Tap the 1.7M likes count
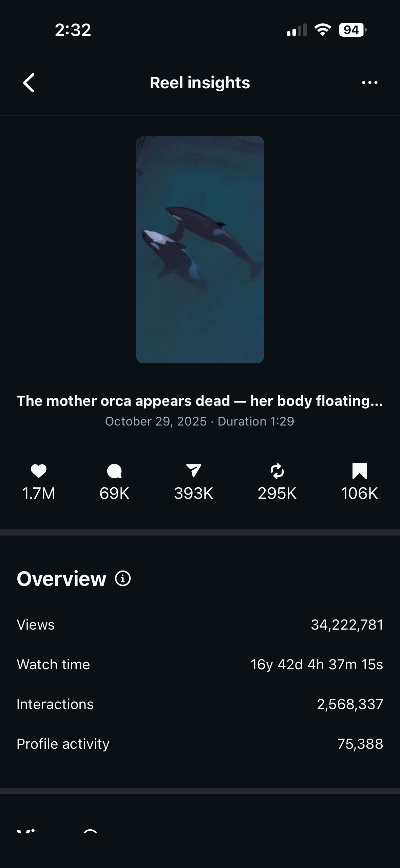The image size is (400, 868). tap(39, 493)
